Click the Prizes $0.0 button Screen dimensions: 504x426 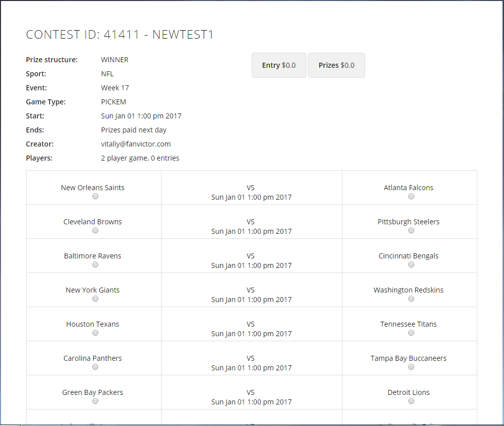click(x=337, y=65)
